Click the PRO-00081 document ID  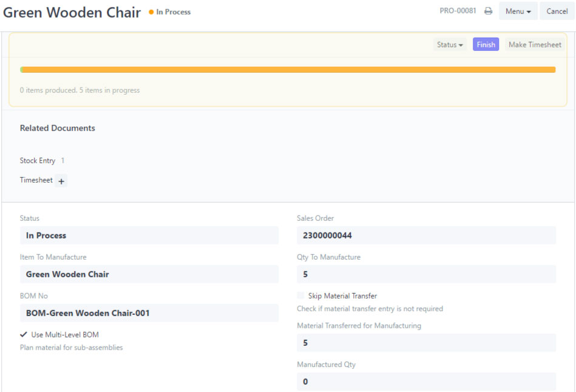pos(458,11)
